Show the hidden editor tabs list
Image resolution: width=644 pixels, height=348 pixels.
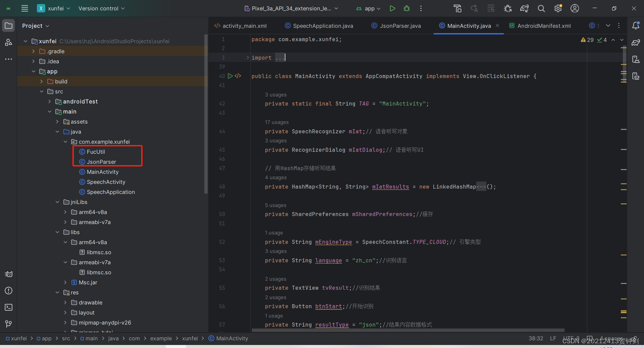[x=608, y=25]
